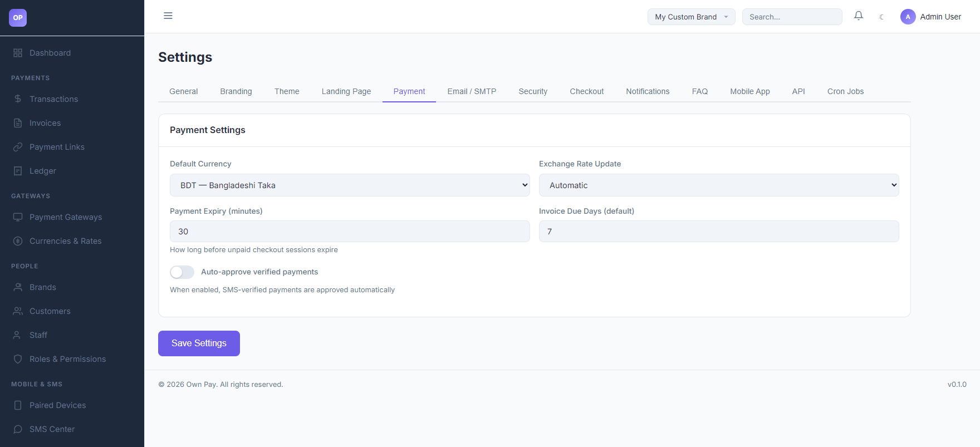The height and width of the screenshot is (447, 980).
Task: Click the Save Settings button
Action: coord(199,343)
